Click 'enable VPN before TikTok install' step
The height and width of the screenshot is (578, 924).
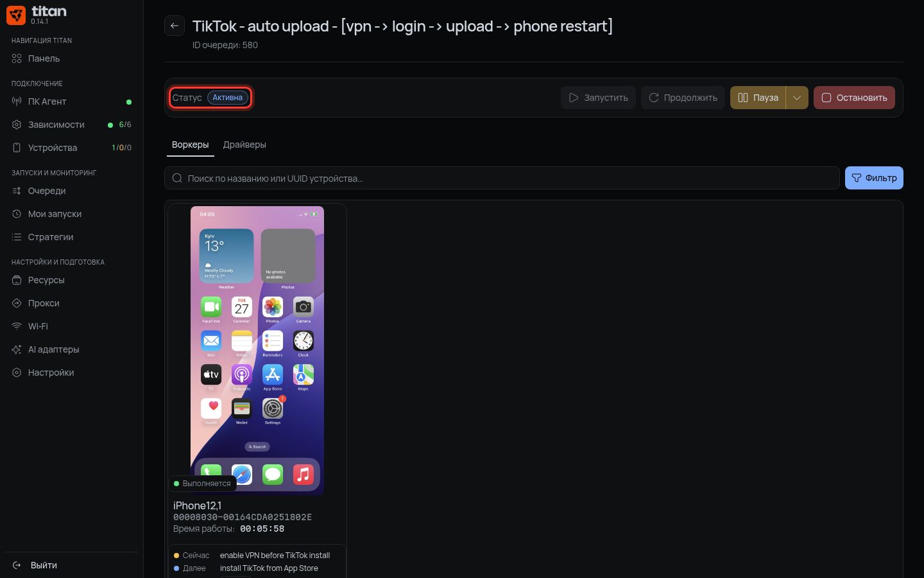click(275, 556)
